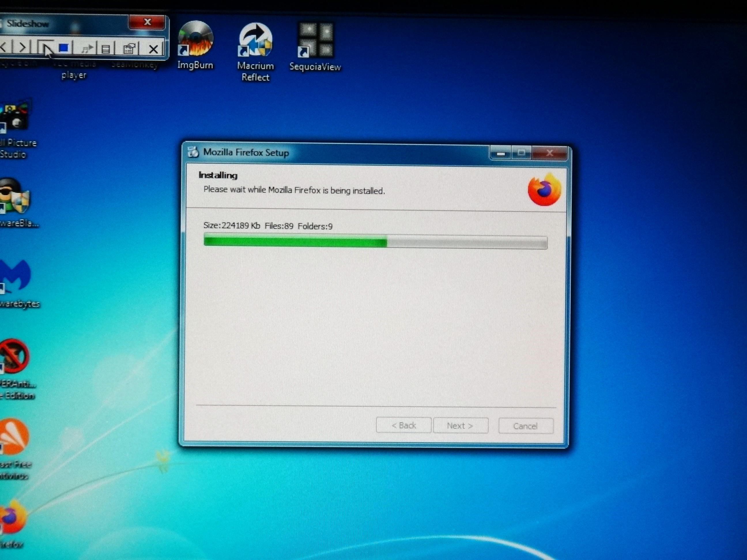Open the Macrium Reflect desktop shortcut
The width and height of the screenshot is (747, 560).
click(255, 52)
